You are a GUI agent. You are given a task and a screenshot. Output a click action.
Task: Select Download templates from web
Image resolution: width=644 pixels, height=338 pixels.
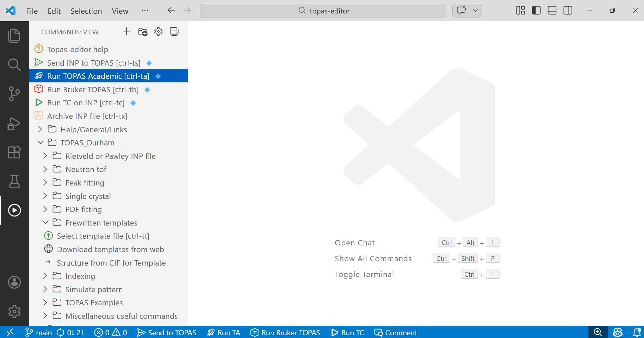coord(110,249)
